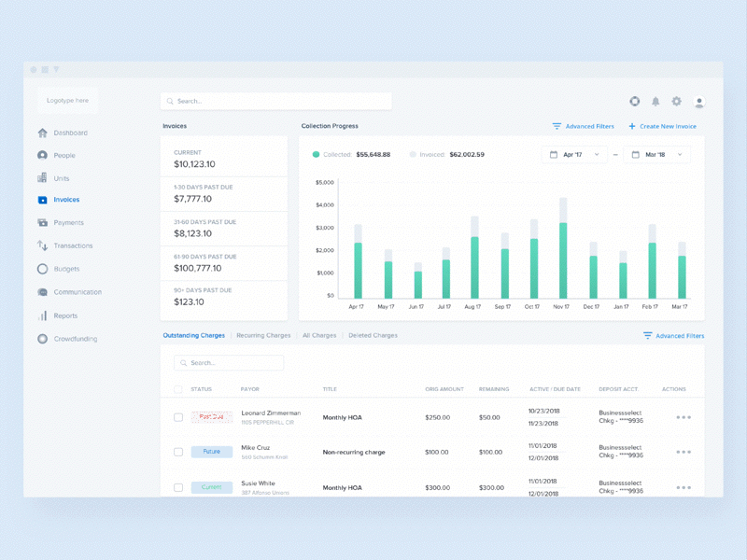Open actions menu for Leonard Zimmerman
This screenshot has width=747, height=560.
point(684,417)
